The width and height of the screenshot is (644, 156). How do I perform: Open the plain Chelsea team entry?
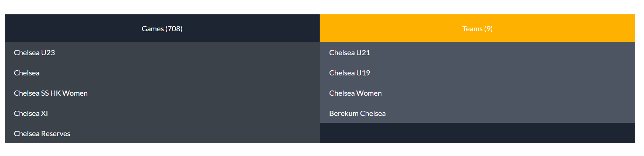click(162, 72)
